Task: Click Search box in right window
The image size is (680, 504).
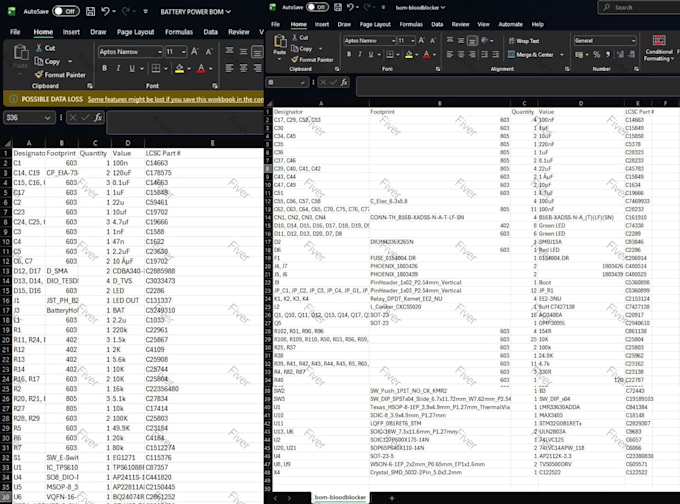Action: [638, 7]
